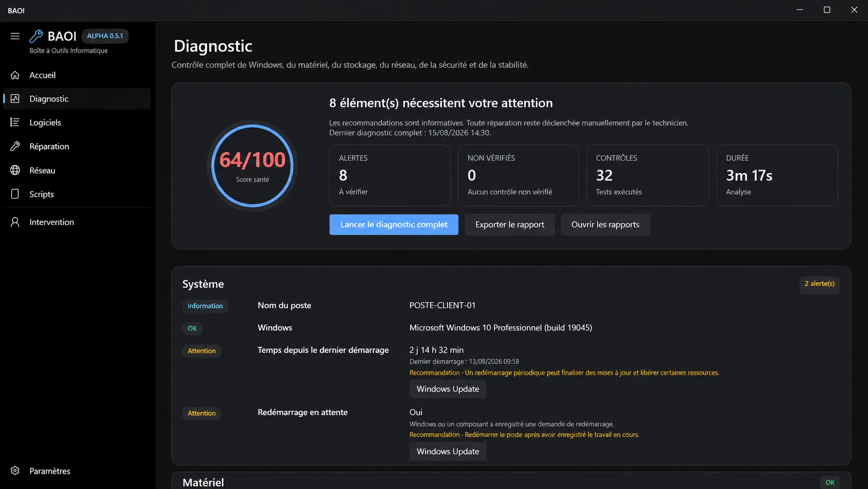Click the 2 alerte(s) badge in Système
Image resolution: width=868 pixels, height=489 pixels.
click(820, 284)
